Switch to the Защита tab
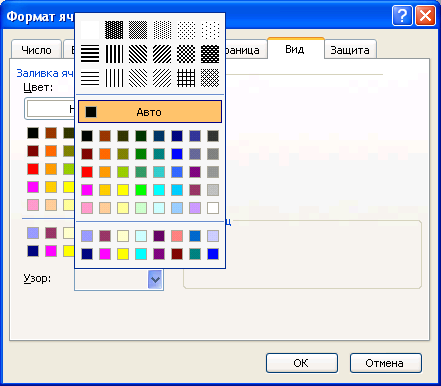441x386 pixels. (350, 50)
